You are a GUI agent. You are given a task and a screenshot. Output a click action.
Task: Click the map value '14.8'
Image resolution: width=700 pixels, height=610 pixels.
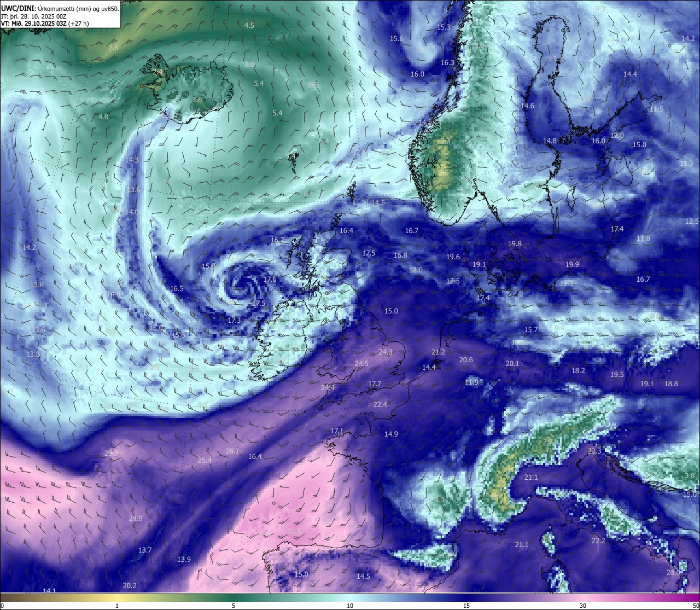tap(550, 141)
